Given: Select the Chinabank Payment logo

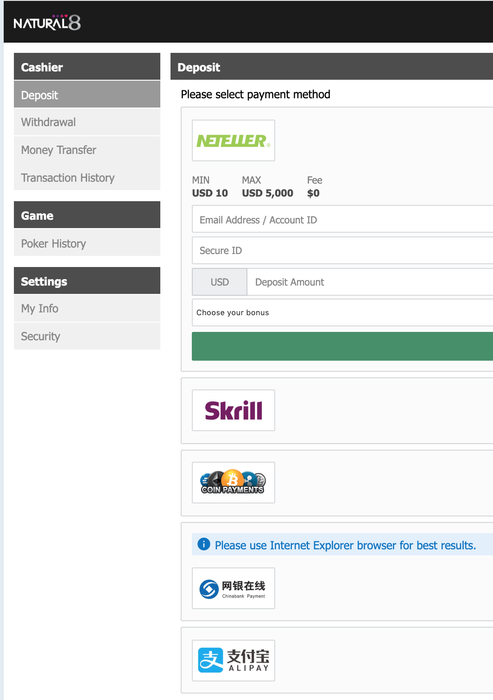Looking at the screenshot, I should [x=234, y=588].
